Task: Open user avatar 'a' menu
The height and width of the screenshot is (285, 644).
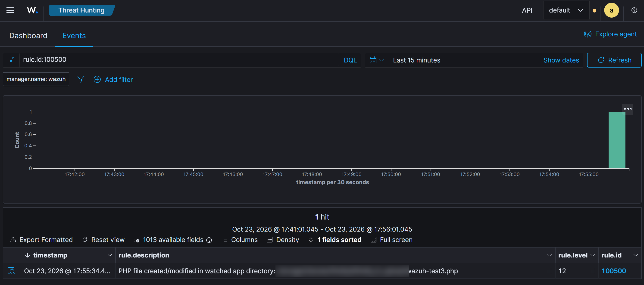Action: [x=611, y=10]
